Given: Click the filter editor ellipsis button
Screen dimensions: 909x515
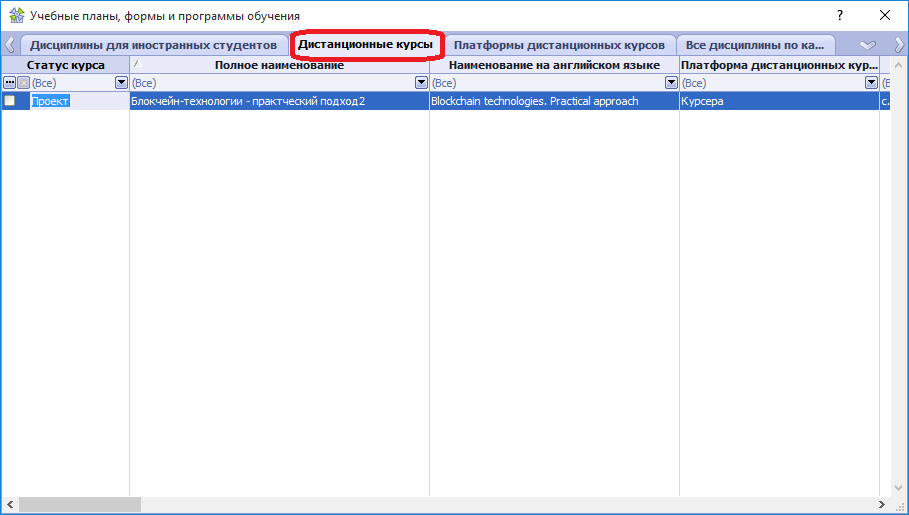Looking at the screenshot, I should coord(9,83).
